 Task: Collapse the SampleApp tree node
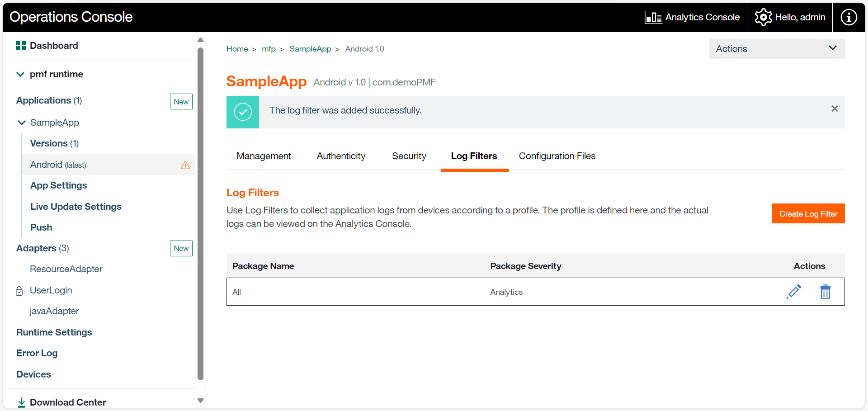tap(21, 123)
